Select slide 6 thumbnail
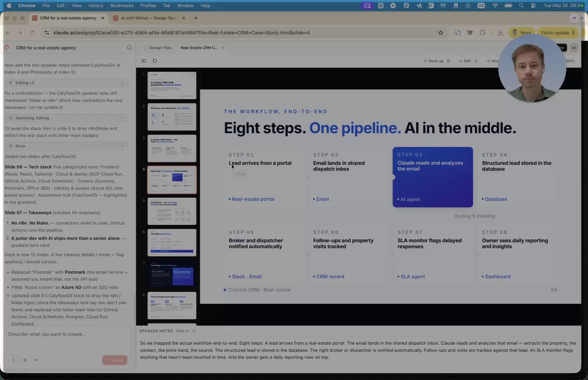The height and width of the screenshot is (380, 588). (x=172, y=242)
